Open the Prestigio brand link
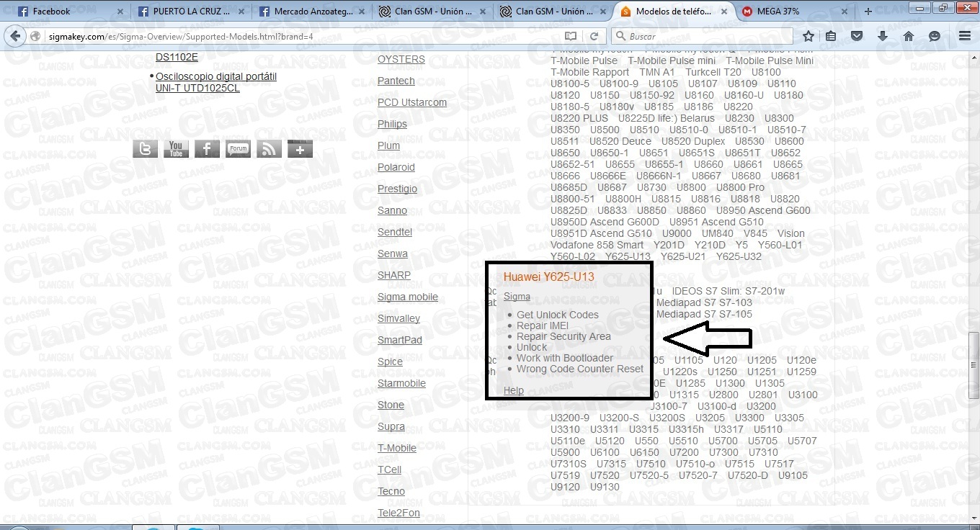The width and height of the screenshot is (980, 530). (x=397, y=189)
